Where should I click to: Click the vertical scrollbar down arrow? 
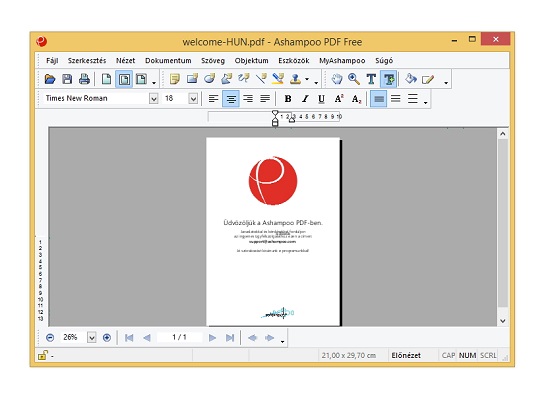tap(503, 321)
